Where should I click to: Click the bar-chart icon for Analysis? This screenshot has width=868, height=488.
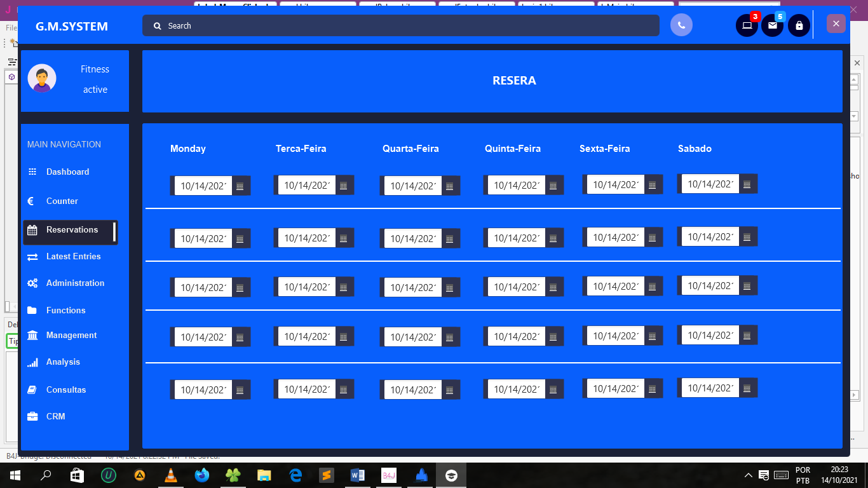click(x=32, y=362)
